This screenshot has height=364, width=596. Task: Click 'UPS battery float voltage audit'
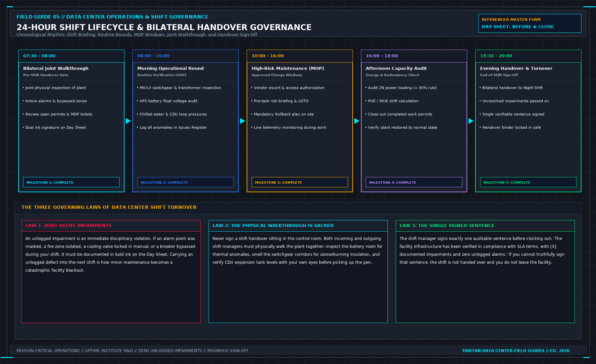pyautogui.click(x=167, y=101)
